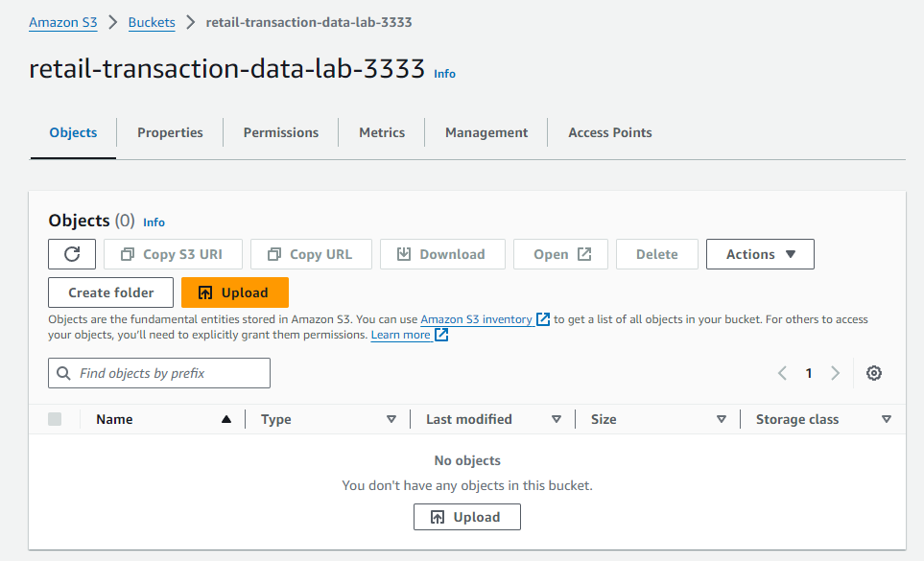Switch to the Properties tab
The image size is (924, 561).
click(x=170, y=132)
